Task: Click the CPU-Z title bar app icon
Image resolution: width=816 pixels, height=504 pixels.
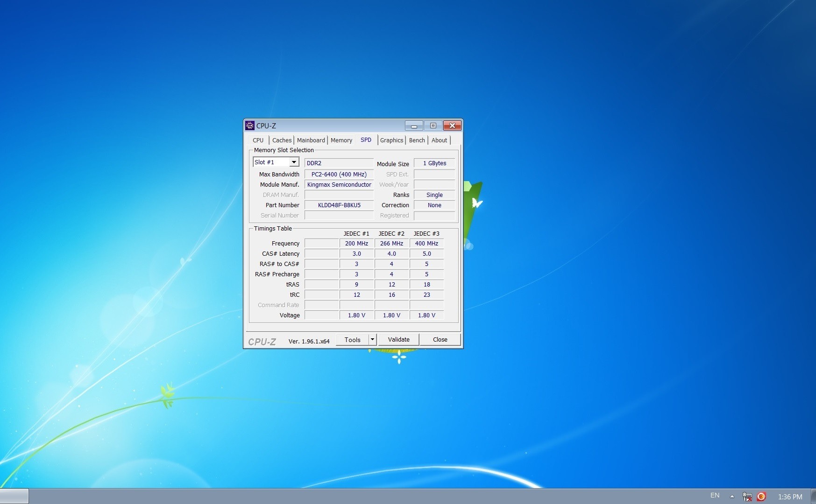Action: pos(250,126)
